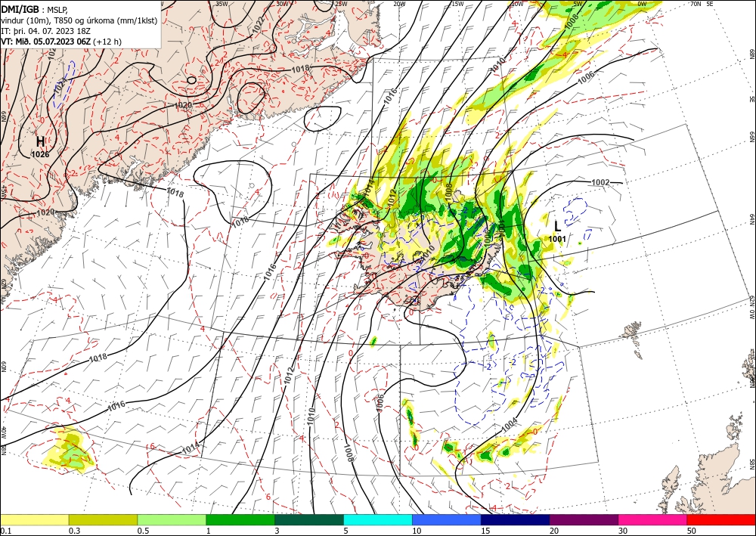Viewport: 756px width, 536px height.
Task: Pick the cyan 5–10 legend swatch
Action: tap(378, 520)
